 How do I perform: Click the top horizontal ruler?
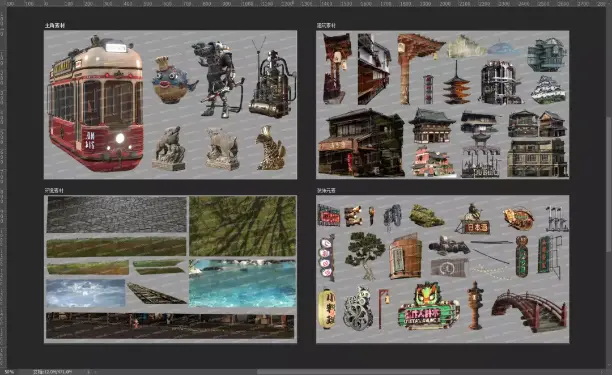tap(306, 3)
